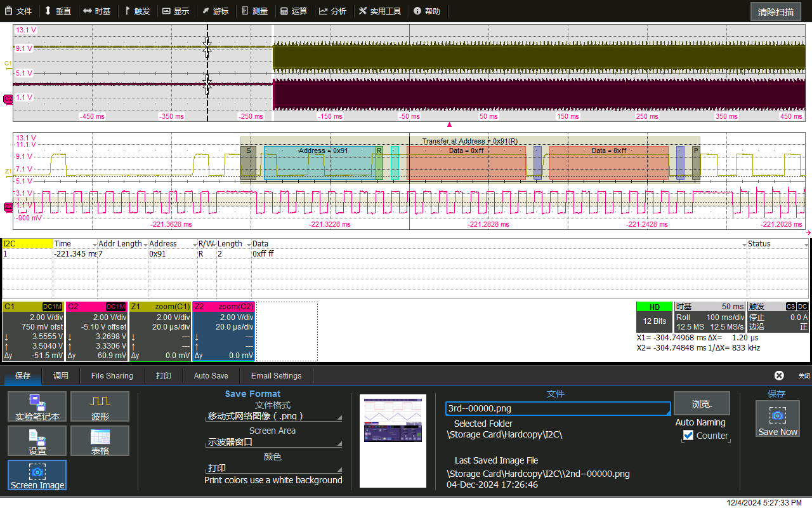The width and height of the screenshot is (812, 508).
Task: Select the Setup (设置) save icon
Action: pyautogui.click(x=37, y=441)
